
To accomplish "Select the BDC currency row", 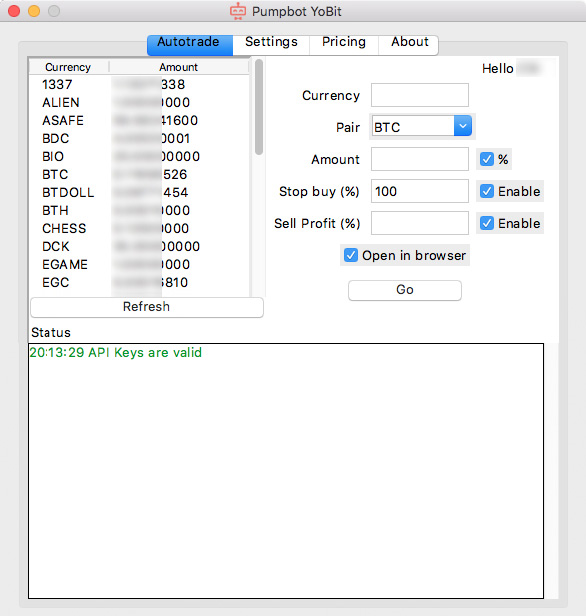I will coord(139,139).
